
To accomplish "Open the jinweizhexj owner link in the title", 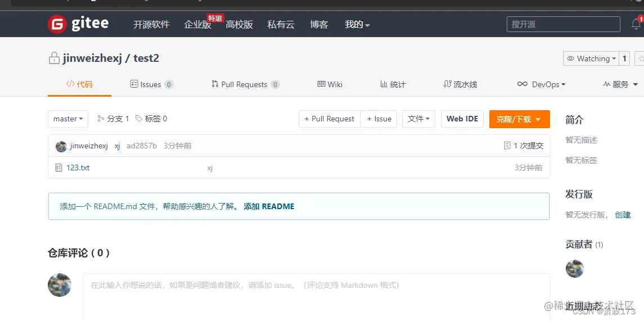I will [x=93, y=58].
